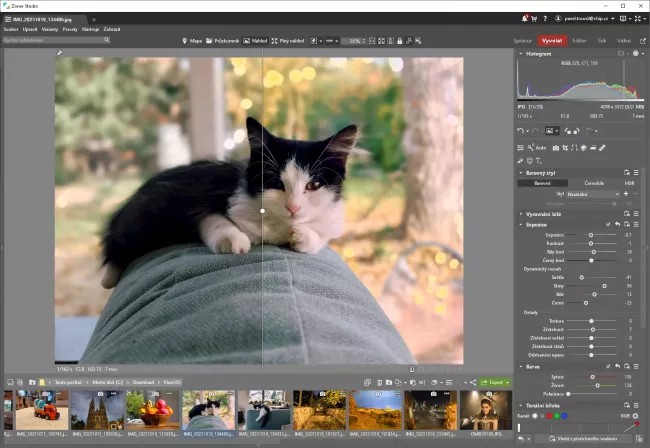Open tone curve settings gear
This screenshot has width=650, height=448.
(x=636, y=414)
